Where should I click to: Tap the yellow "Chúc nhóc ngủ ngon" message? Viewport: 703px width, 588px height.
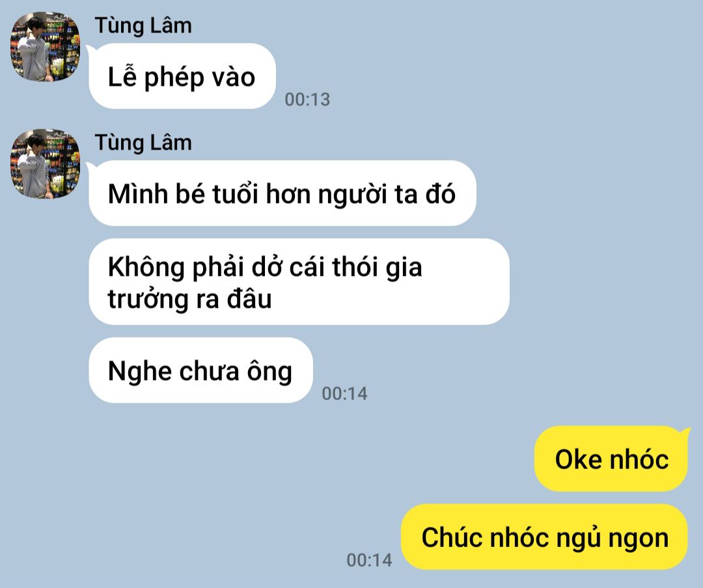pos(544,537)
